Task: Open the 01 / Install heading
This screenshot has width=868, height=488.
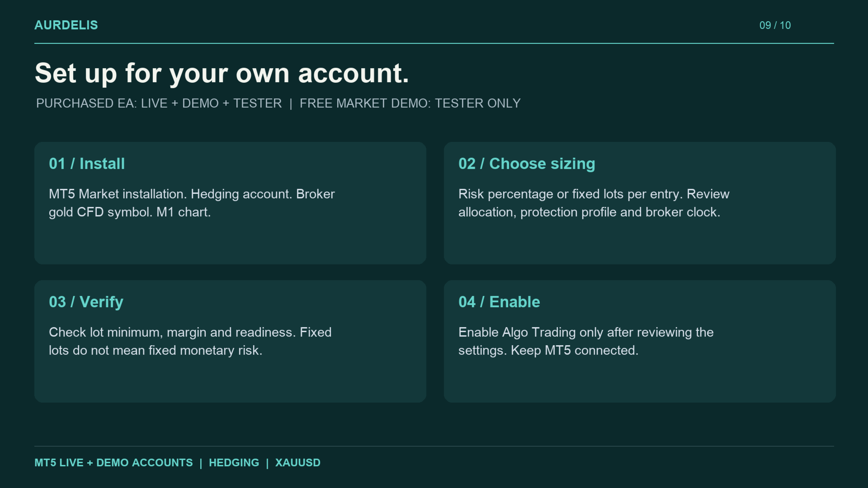Action: (x=87, y=164)
